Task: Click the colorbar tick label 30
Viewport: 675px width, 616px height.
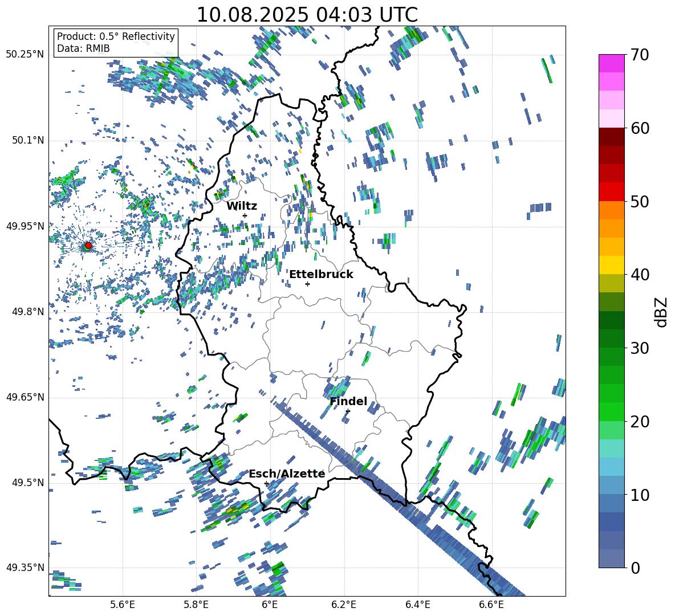Action: pos(640,348)
